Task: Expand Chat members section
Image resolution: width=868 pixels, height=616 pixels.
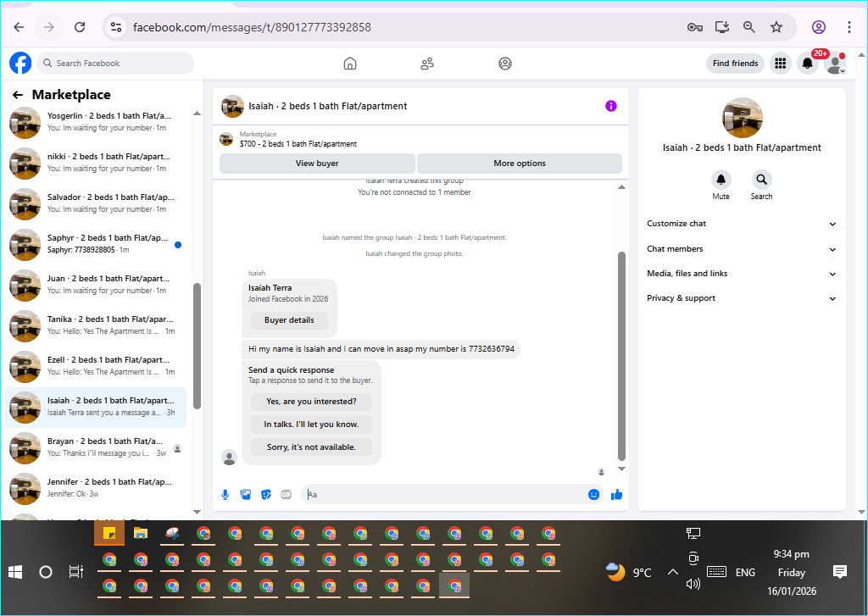Action: tap(741, 249)
